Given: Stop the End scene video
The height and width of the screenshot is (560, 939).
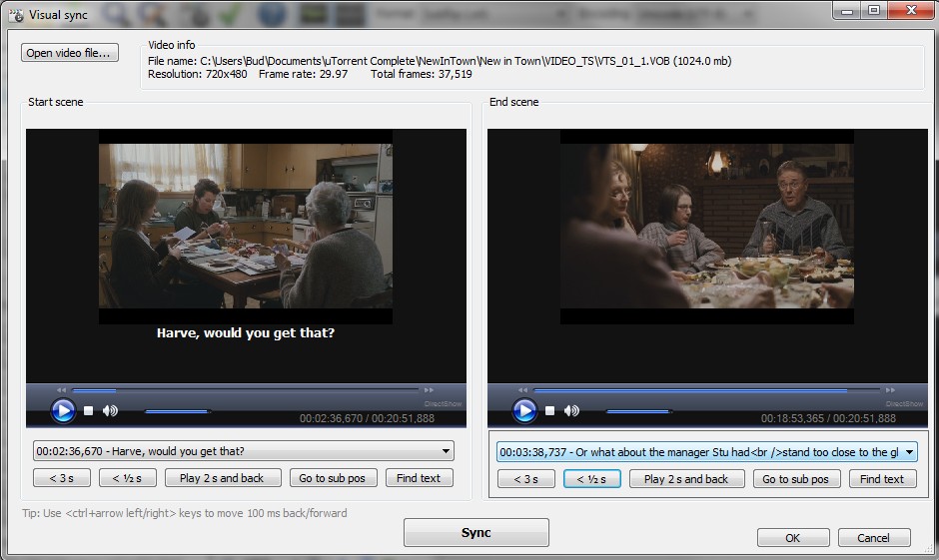Looking at the screenshot, I should point(550,411).
